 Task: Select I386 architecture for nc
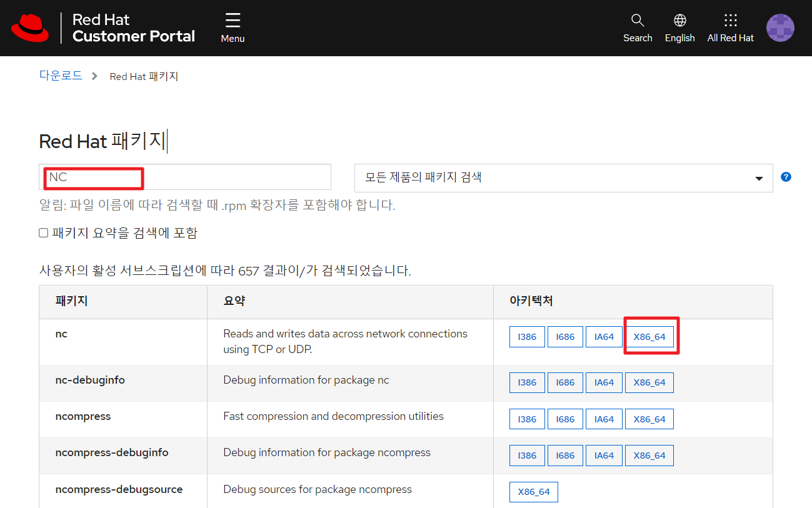(x=527, y=337)
